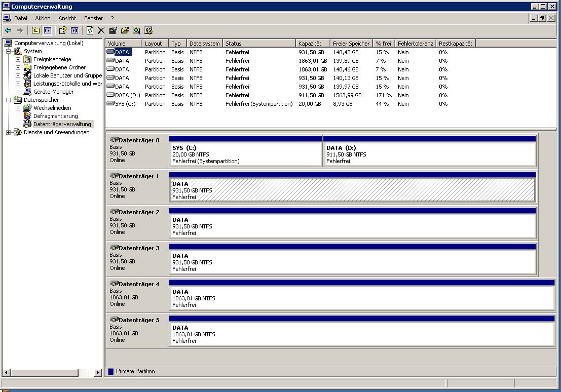Click the Primäre Partition blue legend swatch

point(111,372)
